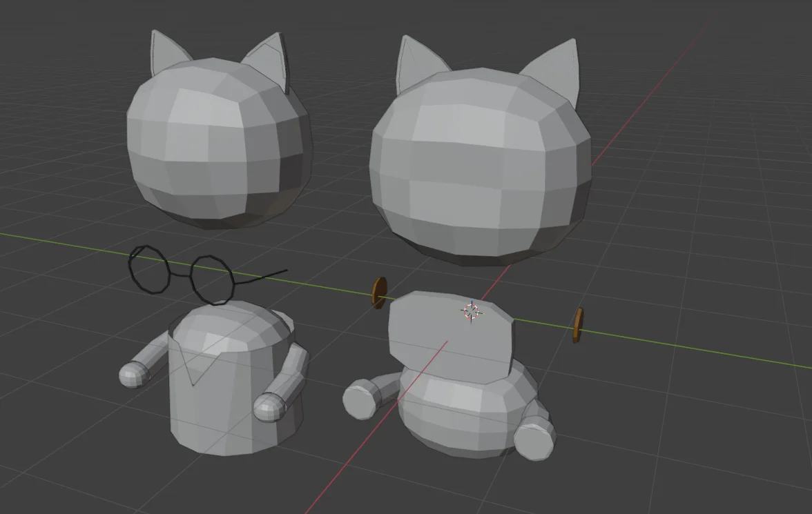812x514 pixels.
Task: Click the 3D cursor crosshair
Action: [471, 311]
